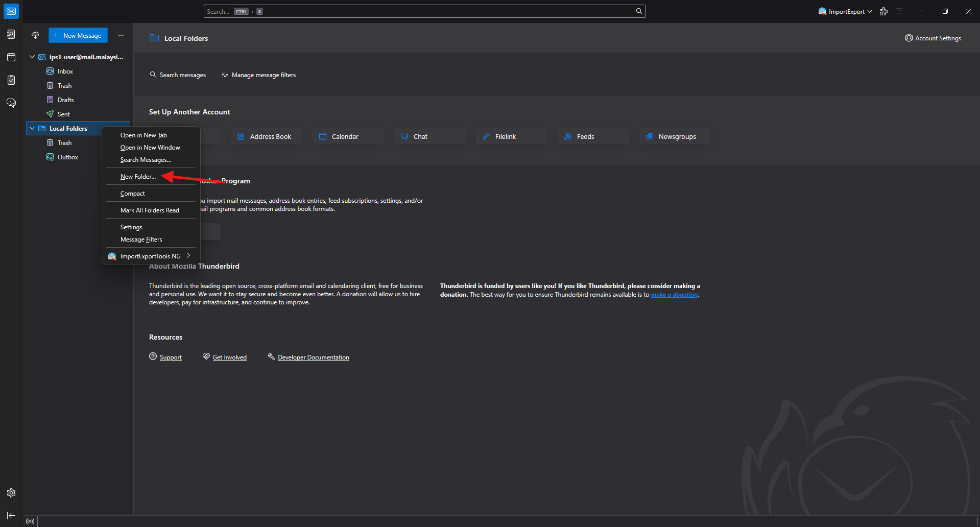The width and height of the screenshot is (980, 527).
Task: Collapse the spaces toolbar with the arrow icon
Action: click(11, 516)
